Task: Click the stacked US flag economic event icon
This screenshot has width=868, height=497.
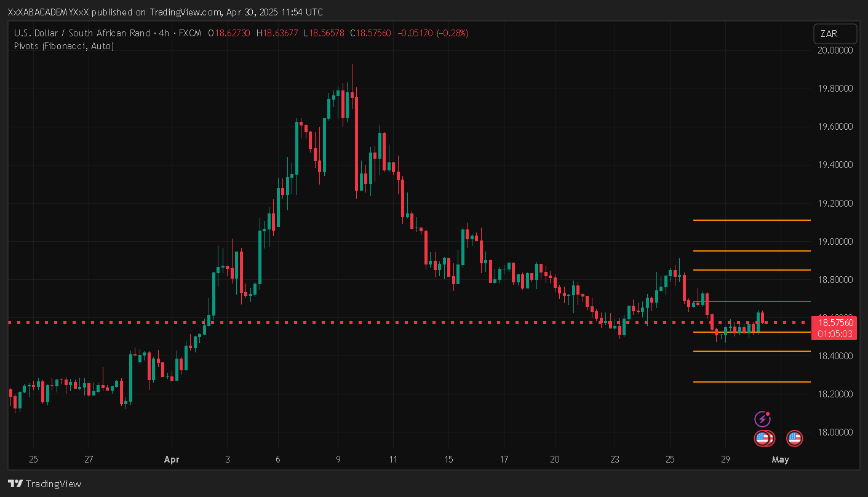Action: click(764, 439)
